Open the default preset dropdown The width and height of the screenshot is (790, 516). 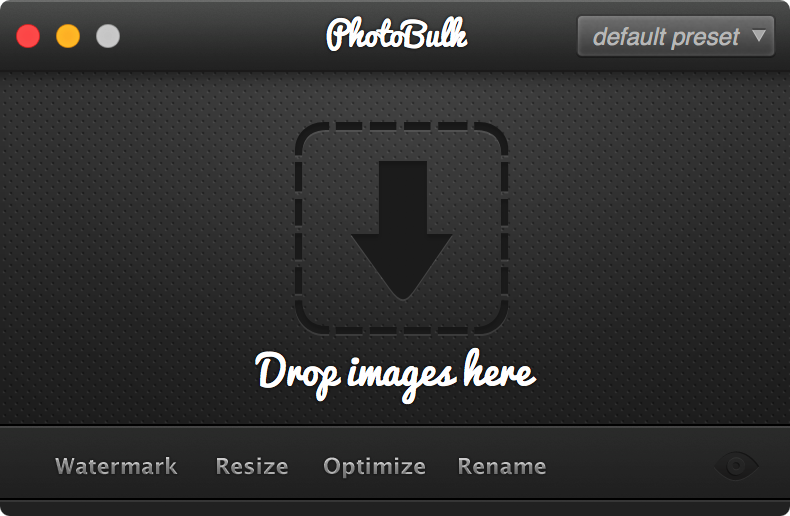(676, 36)
